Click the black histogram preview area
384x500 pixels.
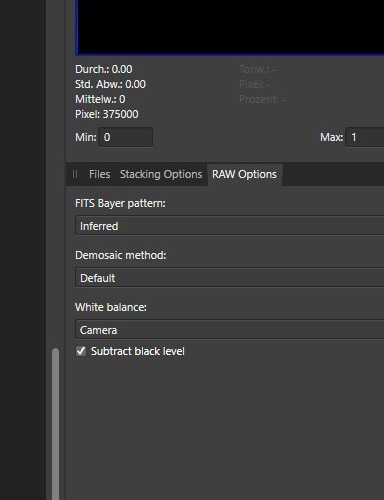coord(230,27)
